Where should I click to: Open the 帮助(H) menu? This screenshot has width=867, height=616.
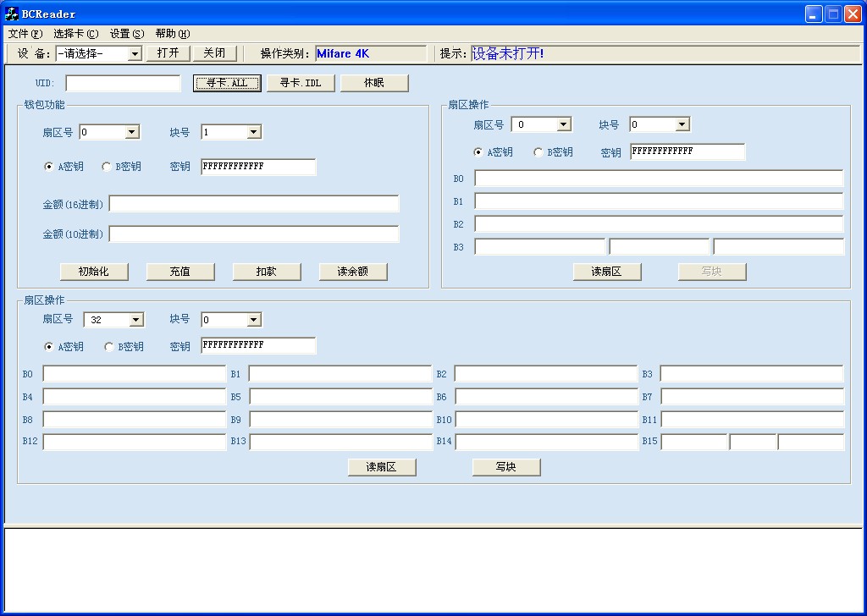pos(173,34)
